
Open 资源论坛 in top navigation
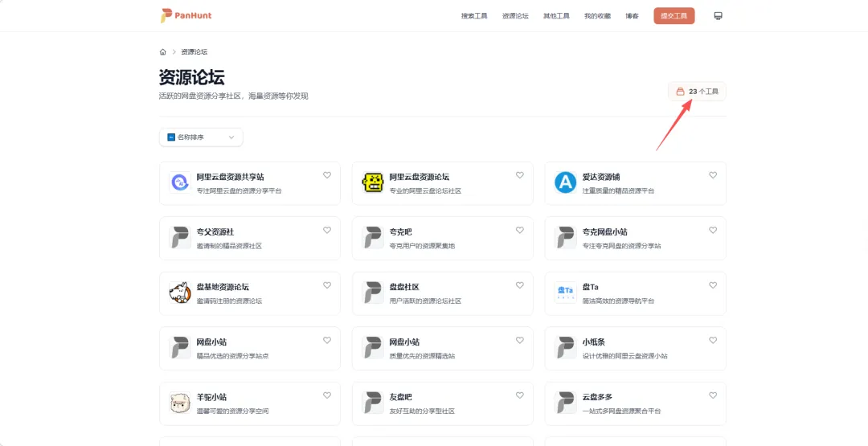click(515, 16)
